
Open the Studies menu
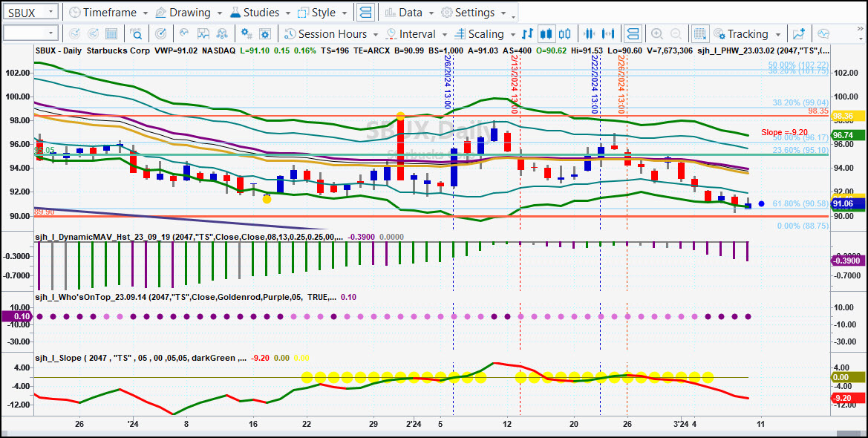point(261,12)
